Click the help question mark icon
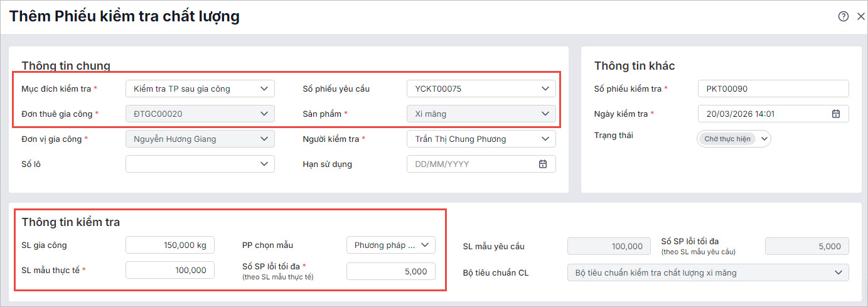This screenshot has width=868, height=307. coord(844,17)
